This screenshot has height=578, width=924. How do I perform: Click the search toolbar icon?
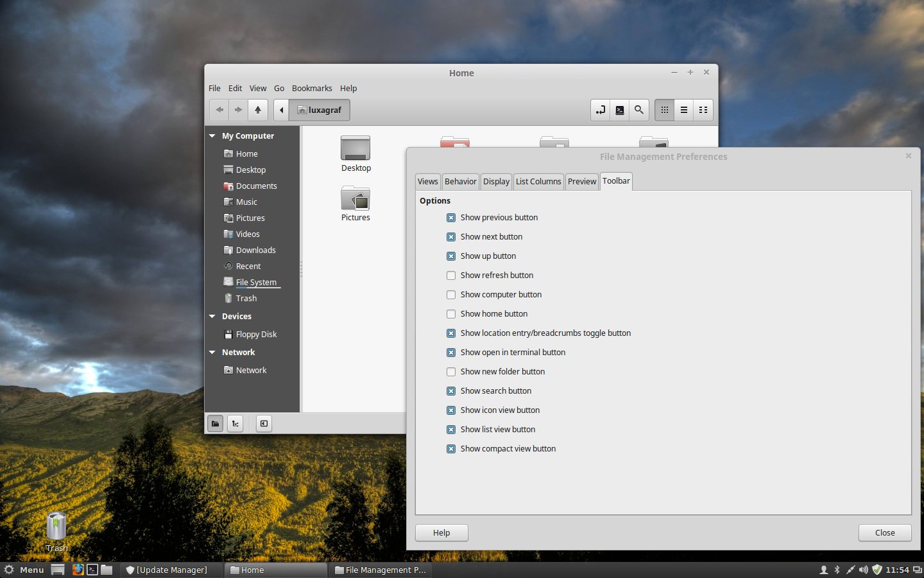pyautogui.click(x=639, y=110)
